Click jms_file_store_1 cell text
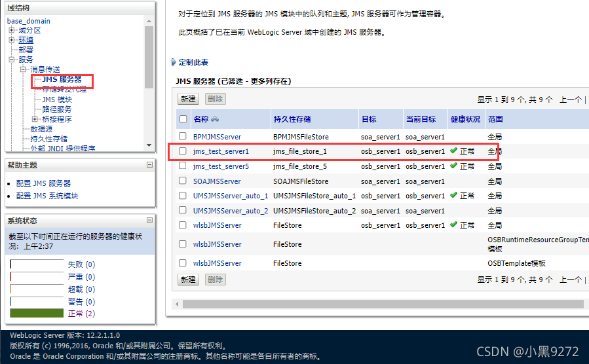This screenshot has height=364, width=589. click(x=300, y=151)
